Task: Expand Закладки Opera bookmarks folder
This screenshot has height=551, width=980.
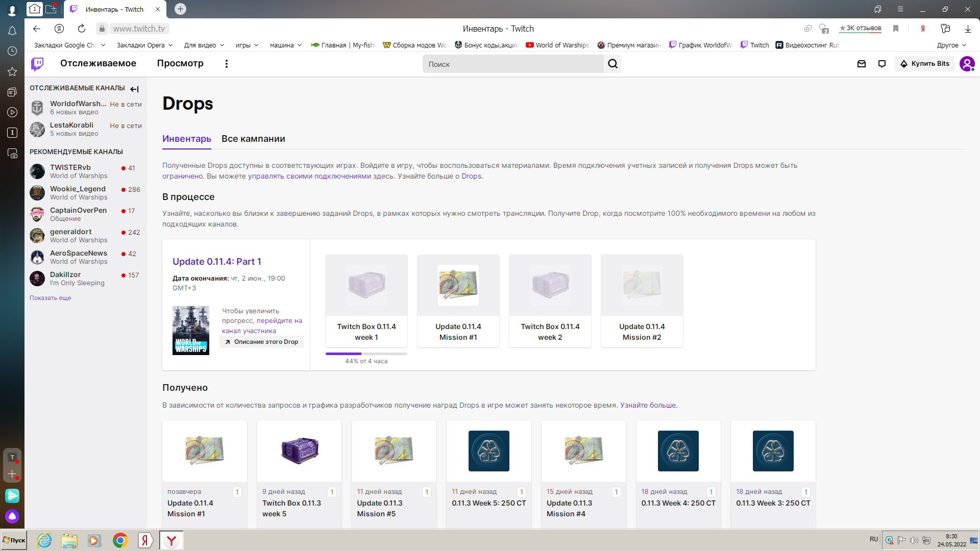Action: click(144, 45)
